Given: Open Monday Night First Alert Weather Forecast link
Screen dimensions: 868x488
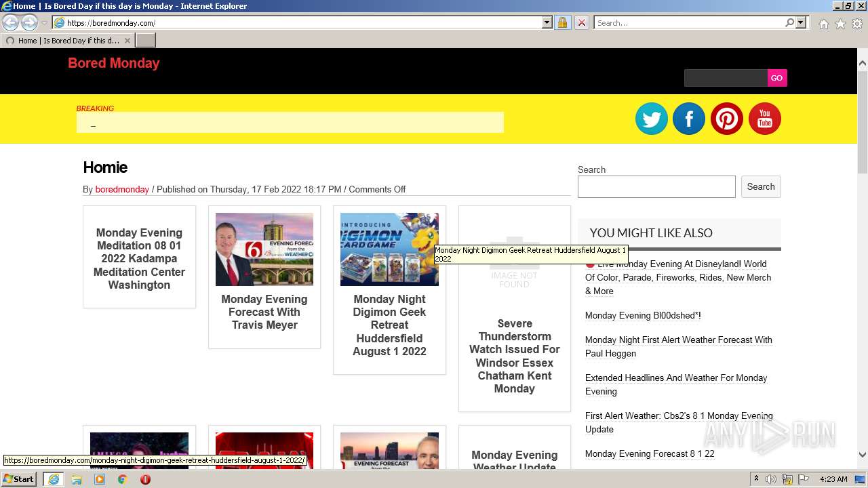Looking at the screenshot, I should [x=679, y=346].
